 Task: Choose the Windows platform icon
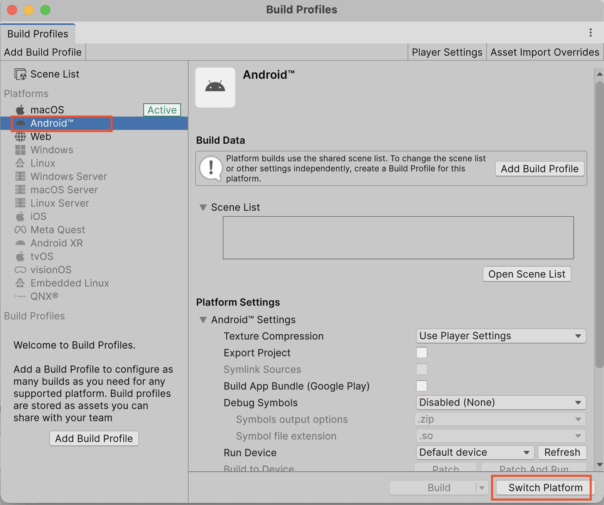21,150
